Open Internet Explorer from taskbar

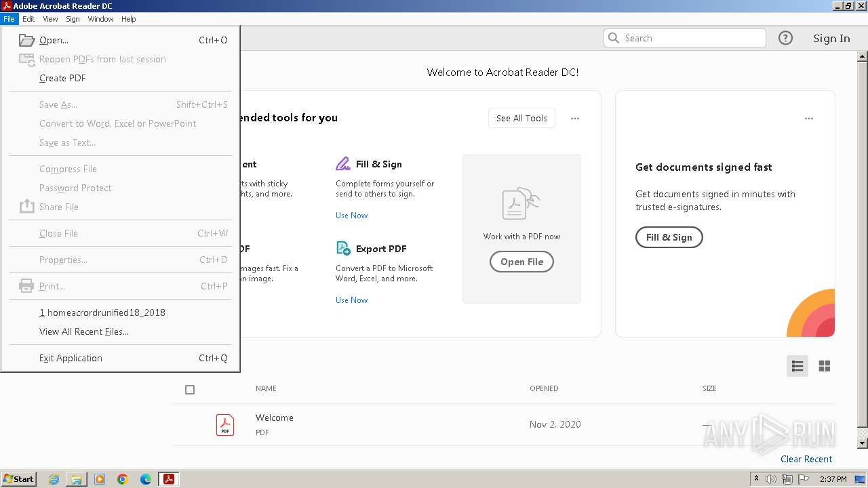(54, 479)
